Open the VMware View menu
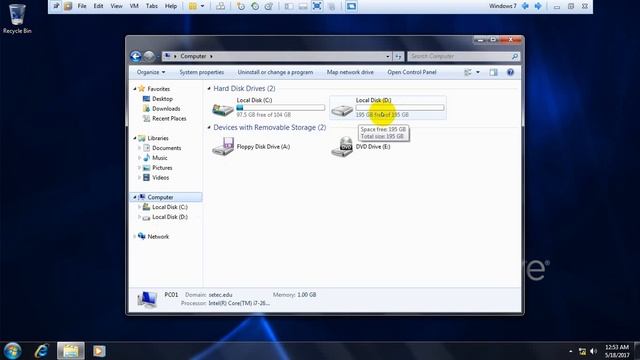This screenshot has width=640, height=360. (x=116, y=6)
